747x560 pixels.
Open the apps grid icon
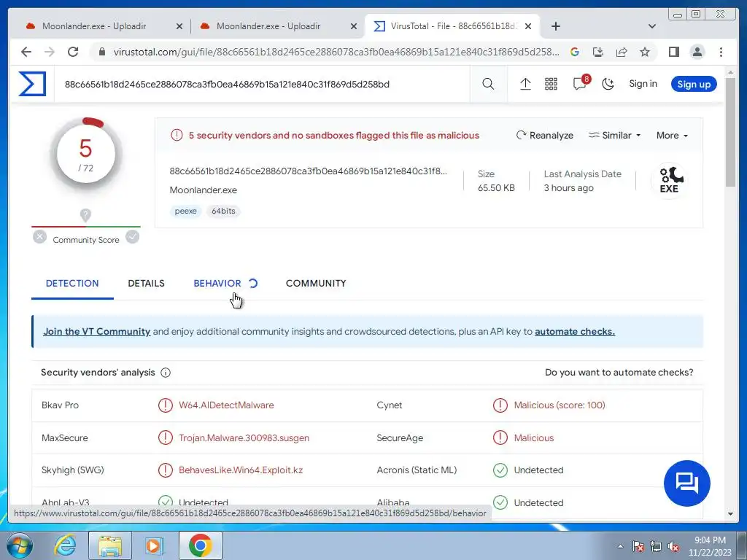point(551,85)
